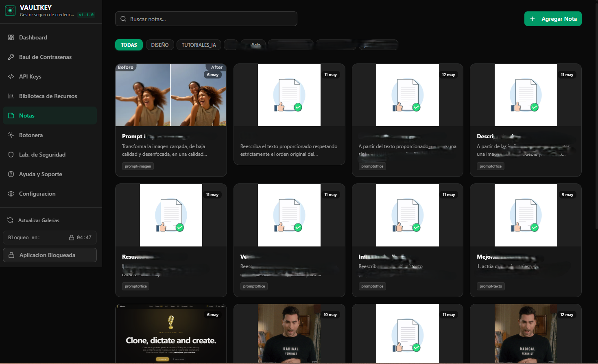The height and width of the screenshot is (364, 598).
Task: Open document thumbnail above 'Reescriba el texto proporcionado'
Action: click(289, 95)
